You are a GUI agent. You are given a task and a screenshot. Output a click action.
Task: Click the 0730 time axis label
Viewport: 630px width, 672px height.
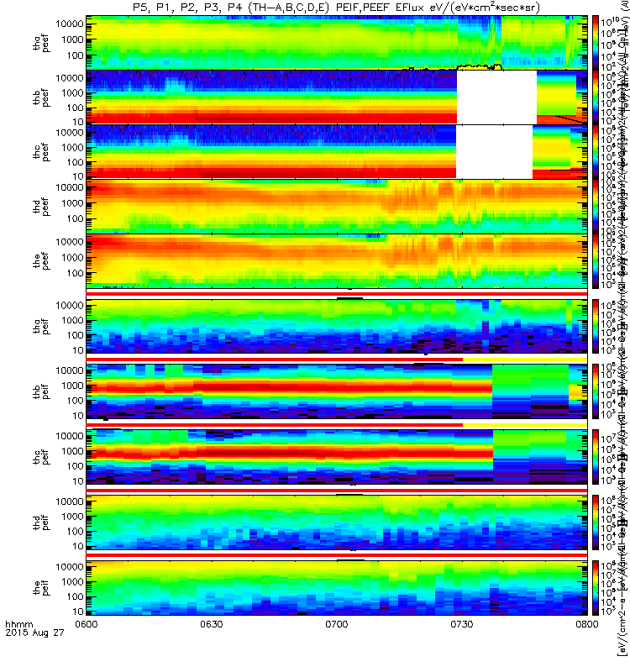click(x=461, y=624)
